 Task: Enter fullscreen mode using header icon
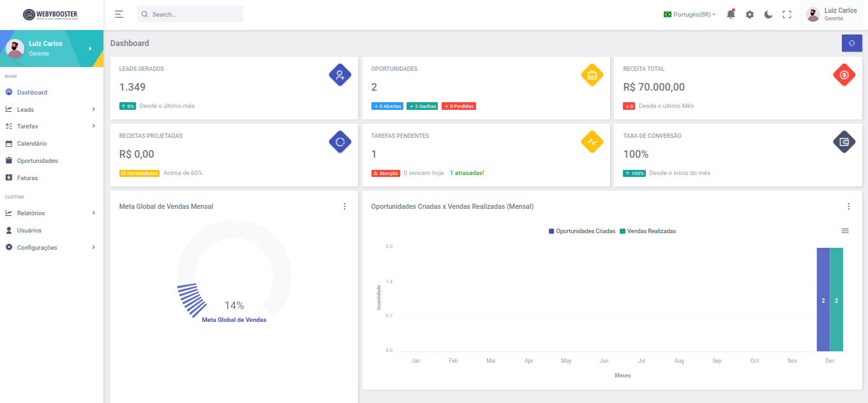tap(787, 14)
